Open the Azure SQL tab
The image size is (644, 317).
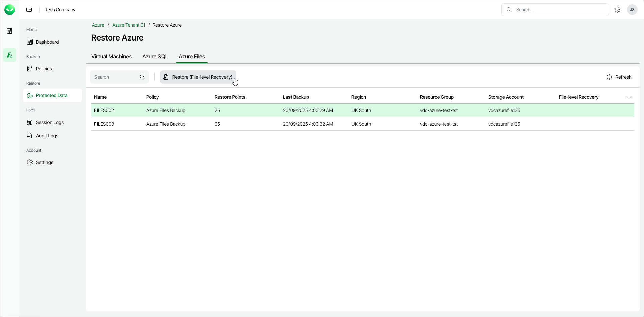coord(155,56)
